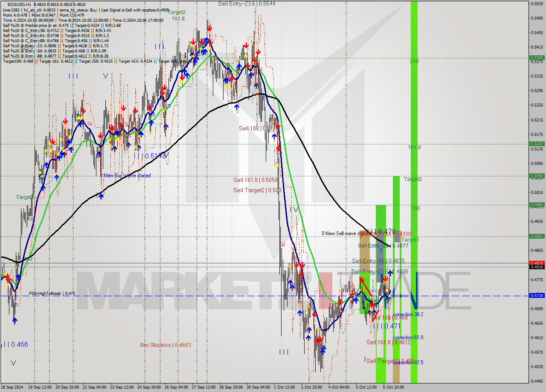Click the 'Sell 161.8 | 0.4612' label
546x392 pixels.
click(x=389, y=342)
